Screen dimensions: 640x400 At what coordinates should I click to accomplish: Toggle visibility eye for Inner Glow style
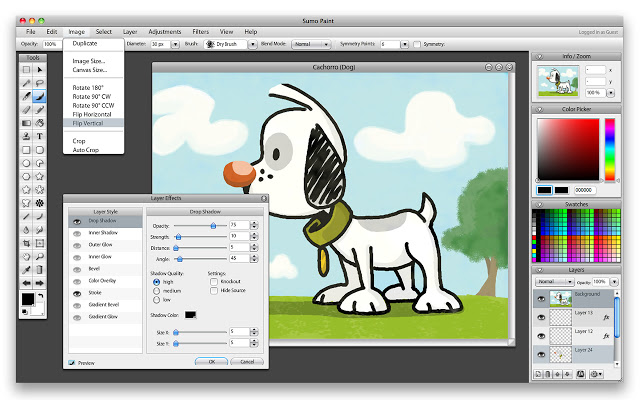coord(75,257)
